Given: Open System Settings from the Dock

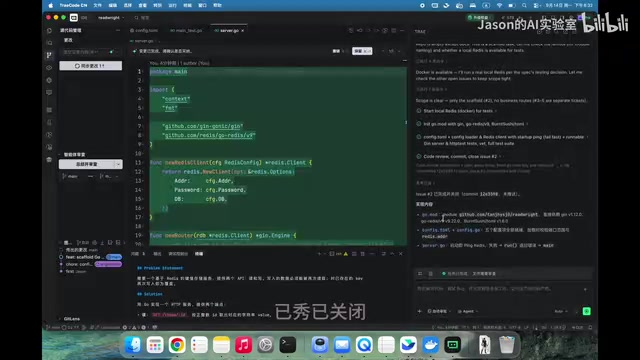Looking at the screenshot, I should coord(266,345).
